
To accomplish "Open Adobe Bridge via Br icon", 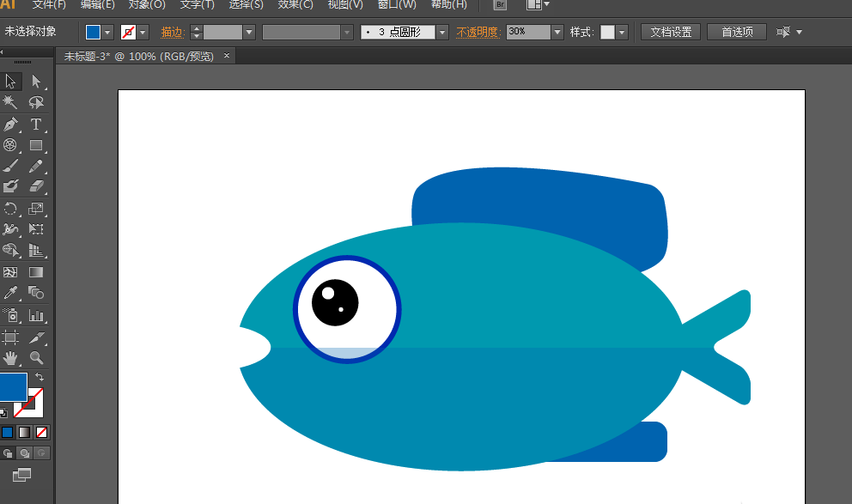I will [501, 5].
